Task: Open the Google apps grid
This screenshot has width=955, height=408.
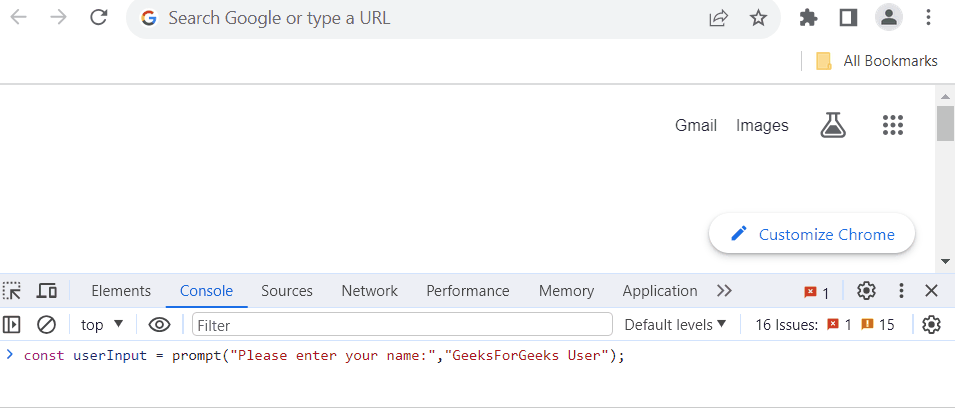Action: pyautogui.click(x=893, y=125)
